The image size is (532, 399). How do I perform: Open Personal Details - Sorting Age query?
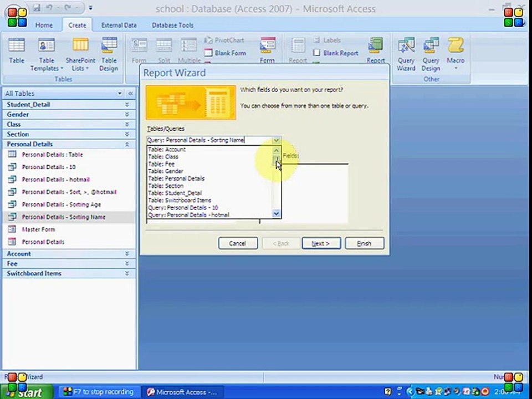pos(62,204)
